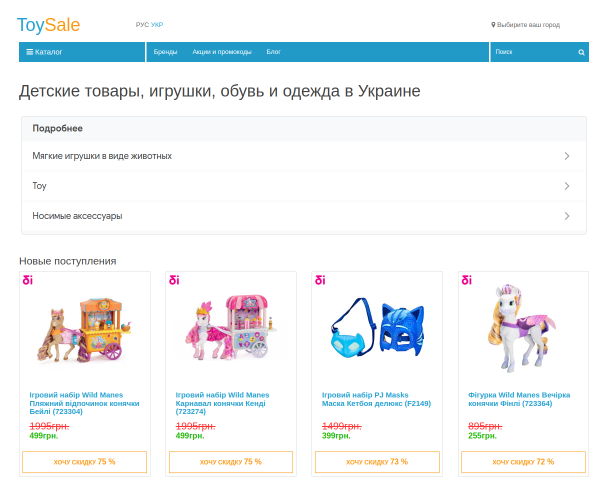
Task: Switch language to УКР
Action: tap(157, 24)
